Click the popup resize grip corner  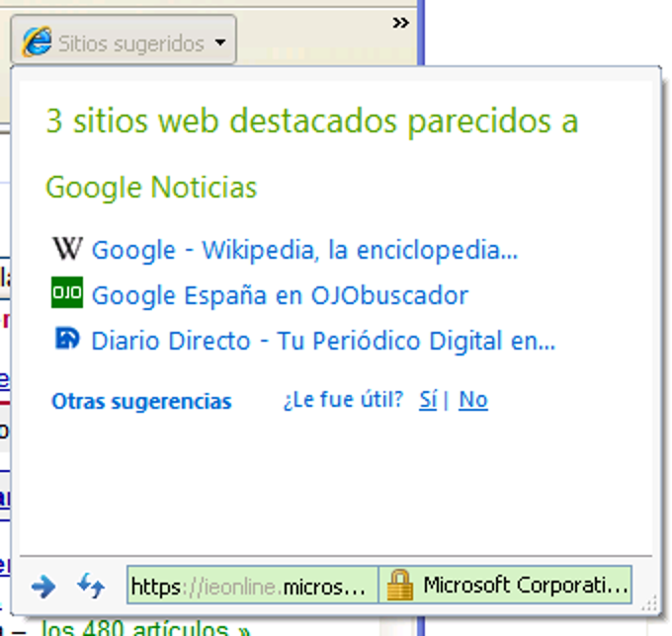tap(649, 603)
